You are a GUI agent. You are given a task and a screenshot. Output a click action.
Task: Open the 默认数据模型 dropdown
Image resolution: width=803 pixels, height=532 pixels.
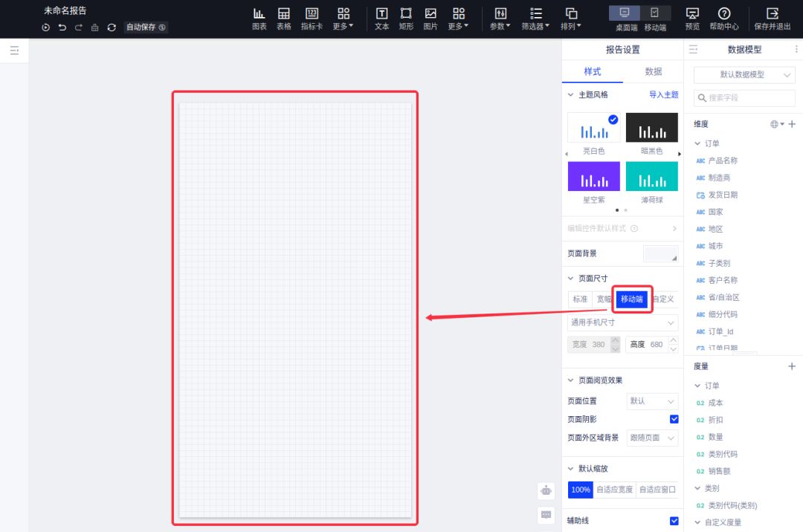click(744, 75)
